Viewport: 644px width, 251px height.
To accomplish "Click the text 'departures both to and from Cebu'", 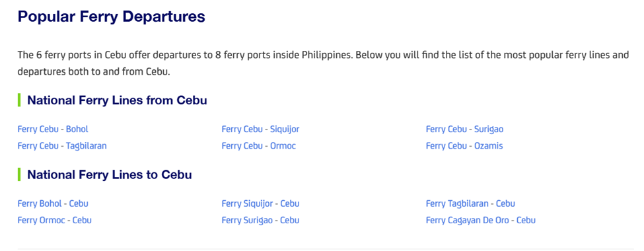I will (x=93, y=72).
